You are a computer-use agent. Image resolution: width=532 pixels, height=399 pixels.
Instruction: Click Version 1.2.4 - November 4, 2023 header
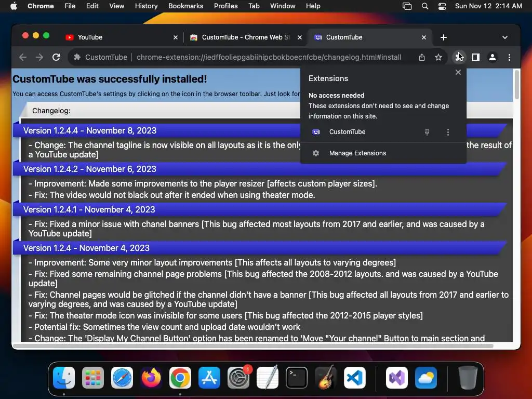pos(260,248)
